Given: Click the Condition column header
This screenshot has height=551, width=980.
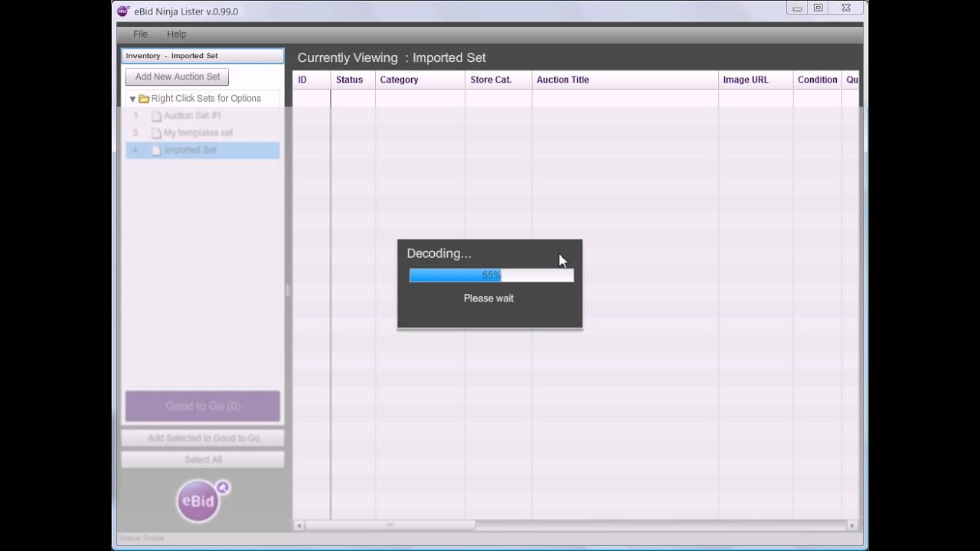Looking at the screenshot, I should 818,80.
